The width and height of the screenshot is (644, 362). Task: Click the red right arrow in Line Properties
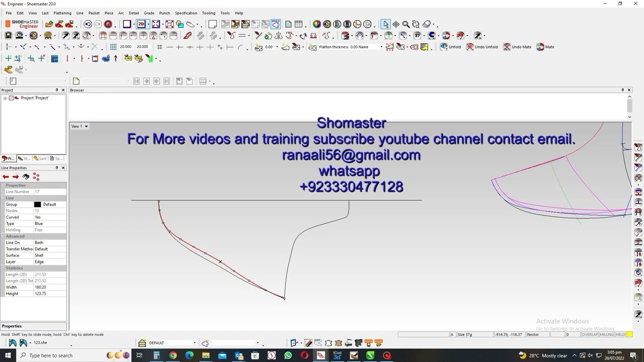point(16,177)
